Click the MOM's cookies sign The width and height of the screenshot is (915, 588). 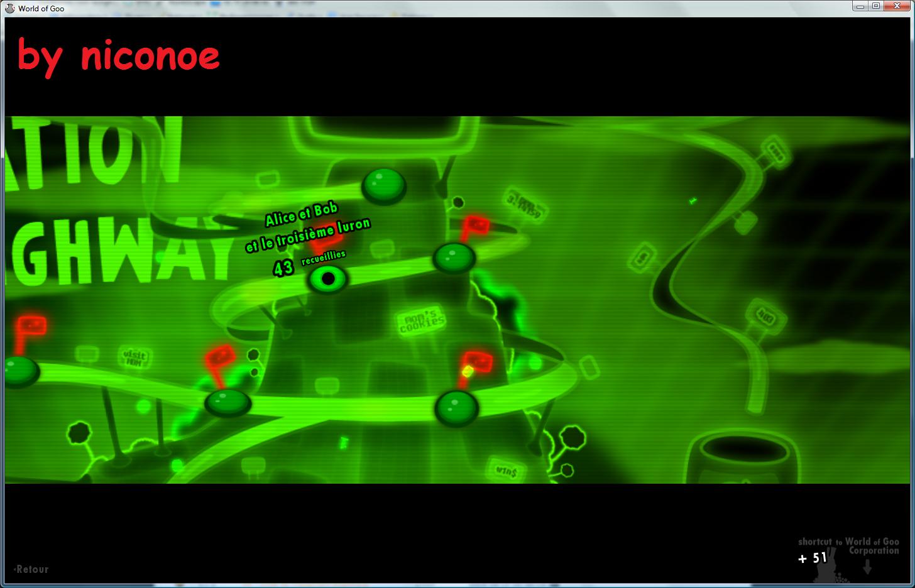coord(422,322)
